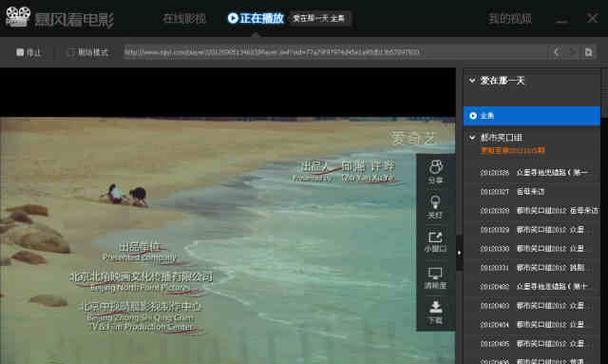The width and height of the screenshot is (608, 364).
Task: Click the 都市笑口组 group title text
Action: (501, 137)
